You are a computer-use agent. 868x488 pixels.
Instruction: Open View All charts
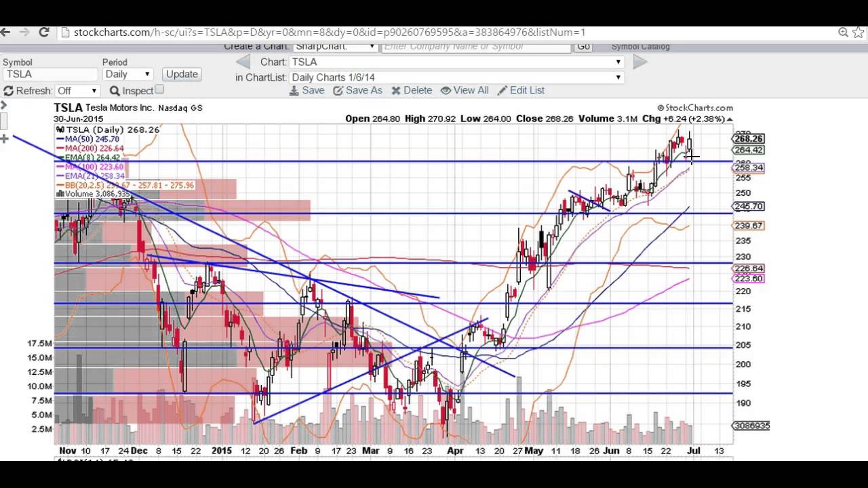click(x=471, y=90)
